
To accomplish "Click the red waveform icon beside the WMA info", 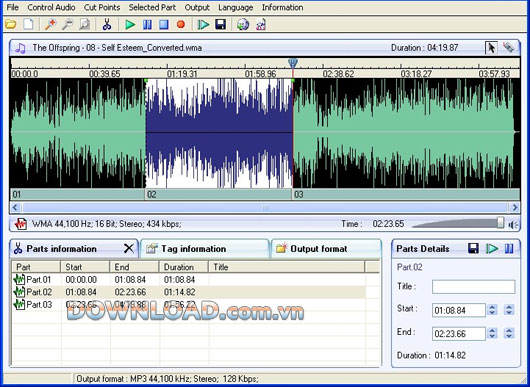I will click(21, 224).
